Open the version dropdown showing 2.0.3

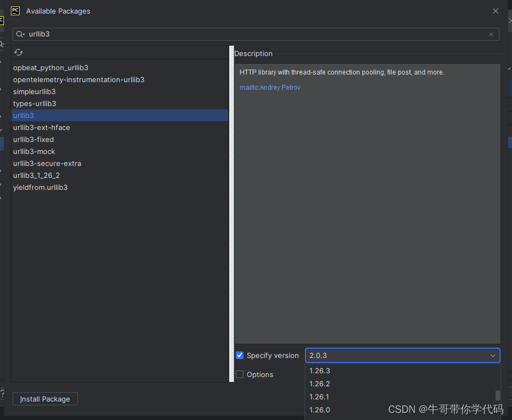tap(403, 355)
